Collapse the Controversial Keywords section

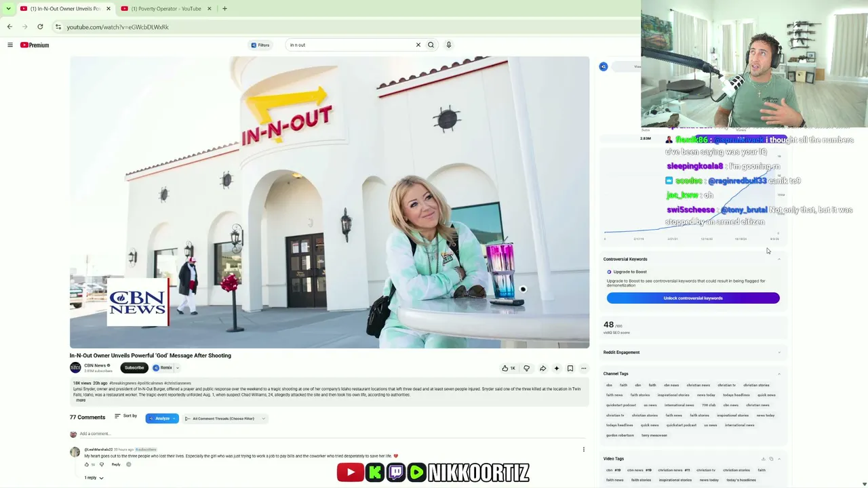click(x=778, y=259)
